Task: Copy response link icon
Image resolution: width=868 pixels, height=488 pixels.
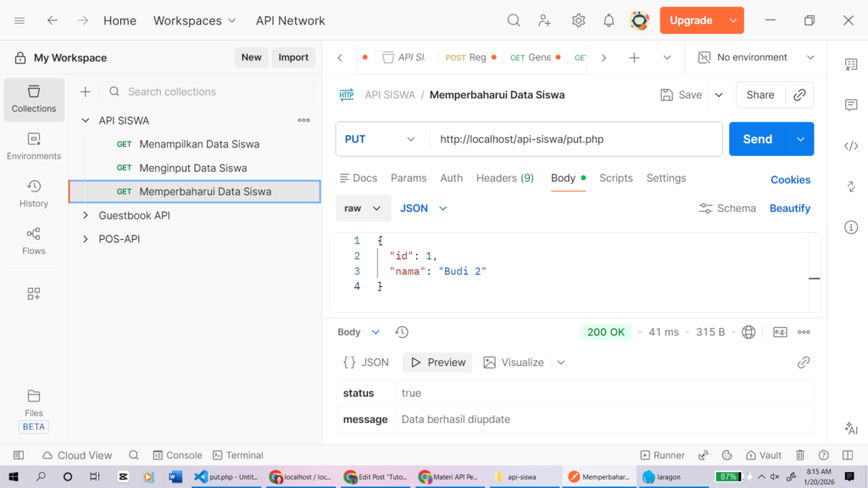Action: [804, 363]
